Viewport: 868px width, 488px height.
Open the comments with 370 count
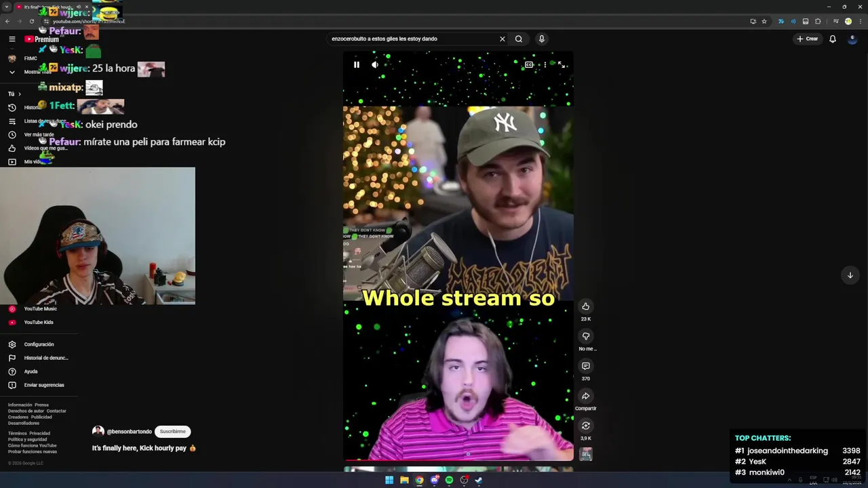tap(586, 366)
